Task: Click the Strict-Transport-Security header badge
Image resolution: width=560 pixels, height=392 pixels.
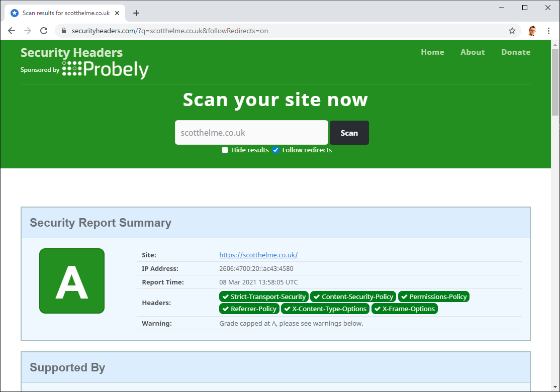Action: [x=264, y=297]
